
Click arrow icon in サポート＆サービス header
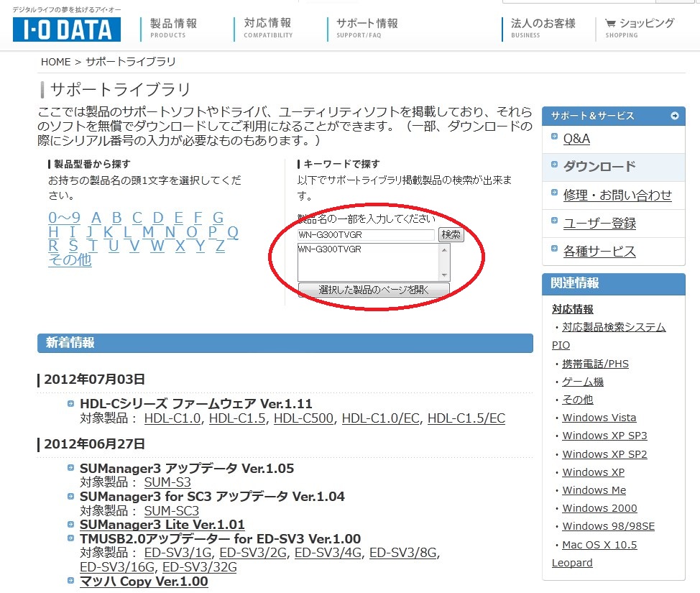[x=674, y=116]
